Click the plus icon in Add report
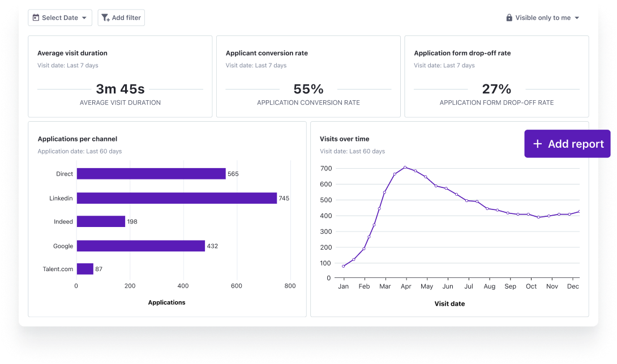Screen dimensions: 617x364 538,144
